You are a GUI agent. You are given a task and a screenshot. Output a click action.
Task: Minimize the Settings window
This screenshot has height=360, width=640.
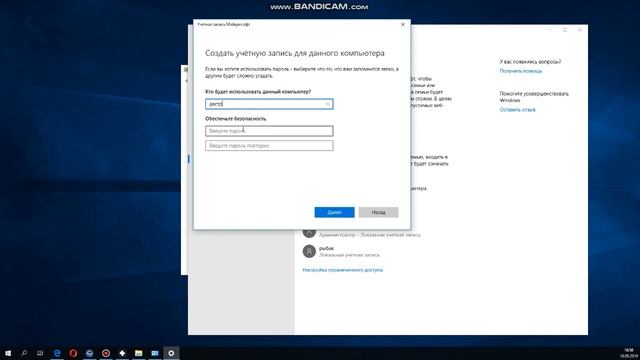tap(549, 30)
